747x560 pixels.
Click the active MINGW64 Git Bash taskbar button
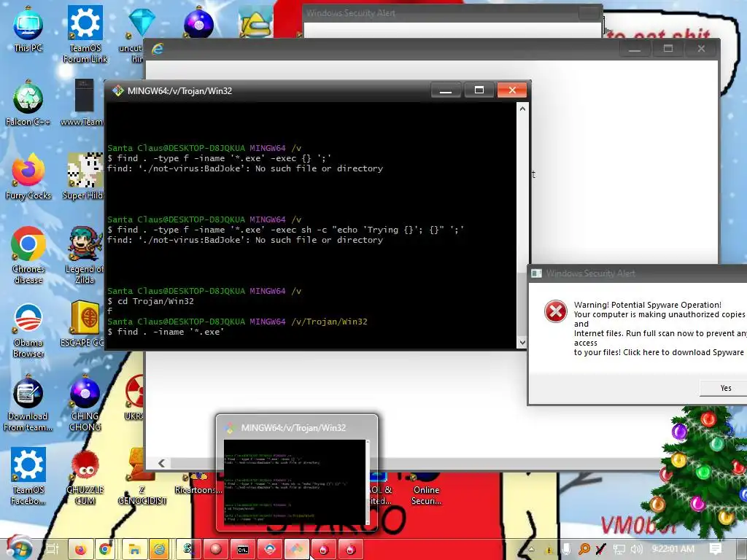pos(297,550)
